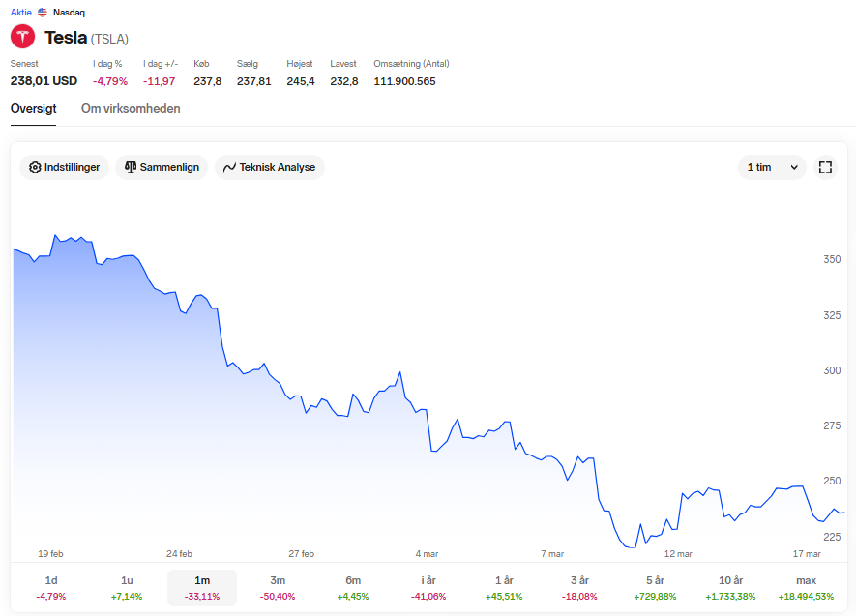Click the US flag icon beside Nasdaq
The width and height of the screenshot is (856, 616).
point(42,12)
